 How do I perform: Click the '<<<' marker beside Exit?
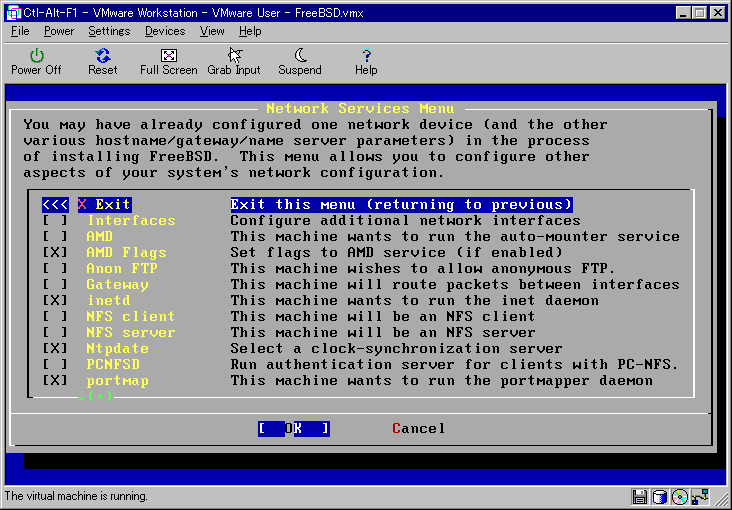pyautogui.click(x=55, y=205)
